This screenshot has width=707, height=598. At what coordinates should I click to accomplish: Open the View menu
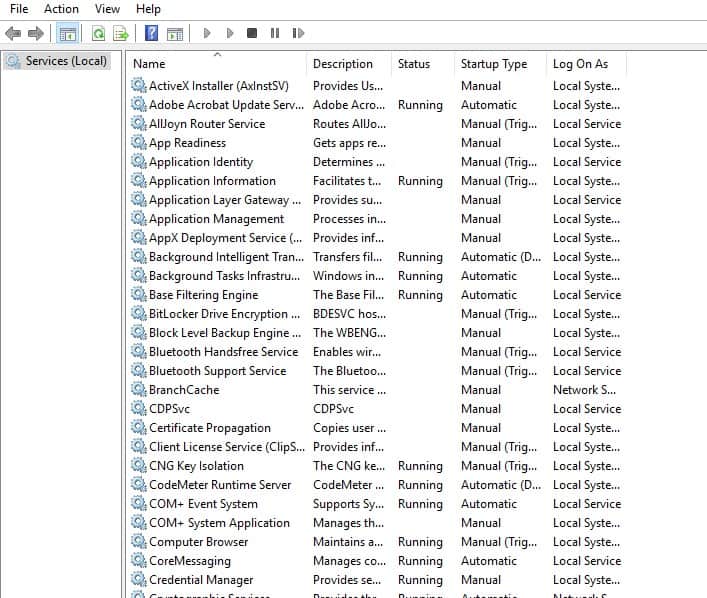click(x=107, y=9)
